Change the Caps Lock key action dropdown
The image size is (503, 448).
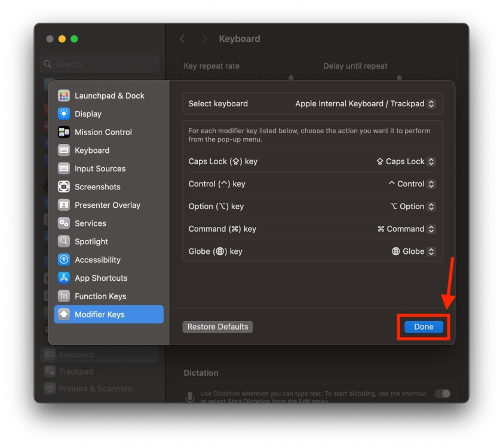405,161
